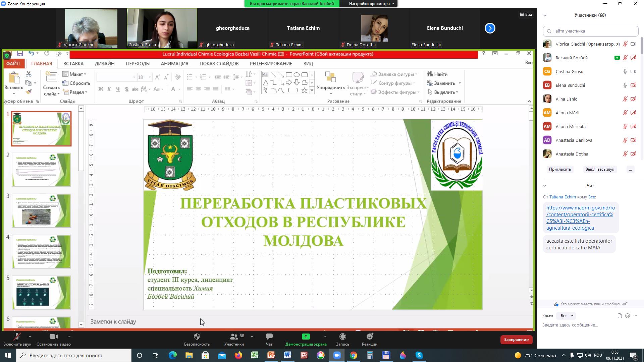Open the madrm.gov.md link in chat
This screenshot has width=644, height=362.
pos(580,218)
